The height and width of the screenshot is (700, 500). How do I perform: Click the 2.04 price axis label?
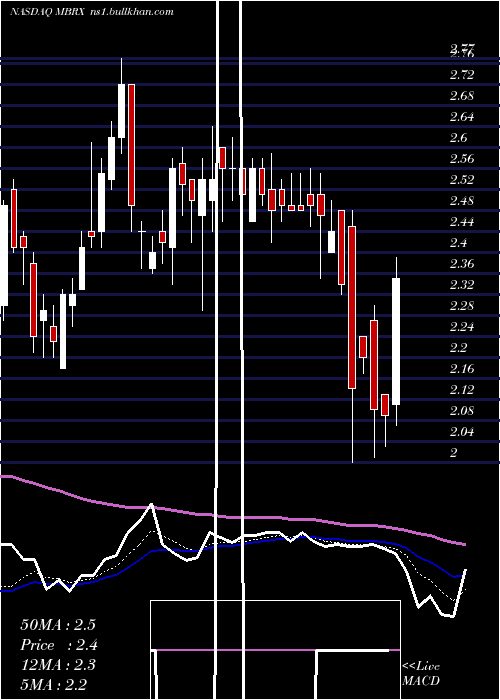462,431
